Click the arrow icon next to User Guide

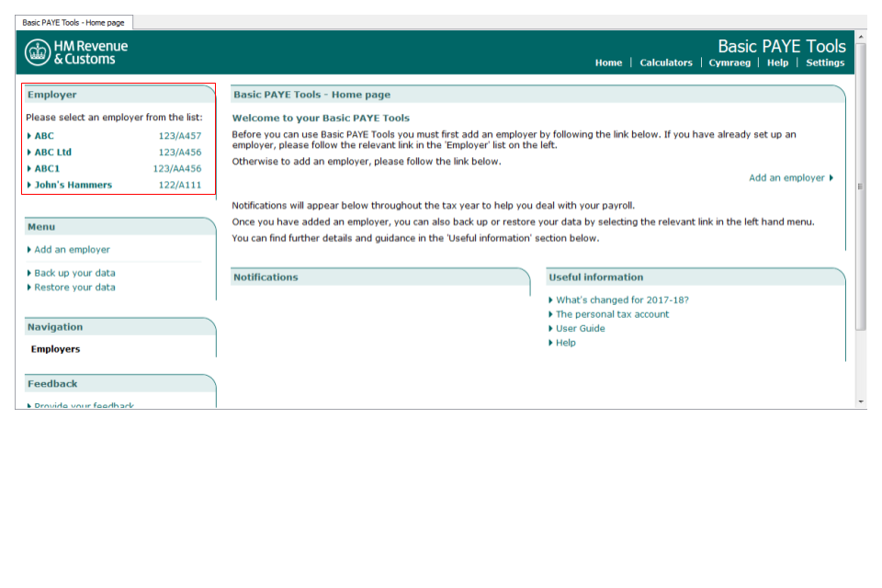click(550, 328)
